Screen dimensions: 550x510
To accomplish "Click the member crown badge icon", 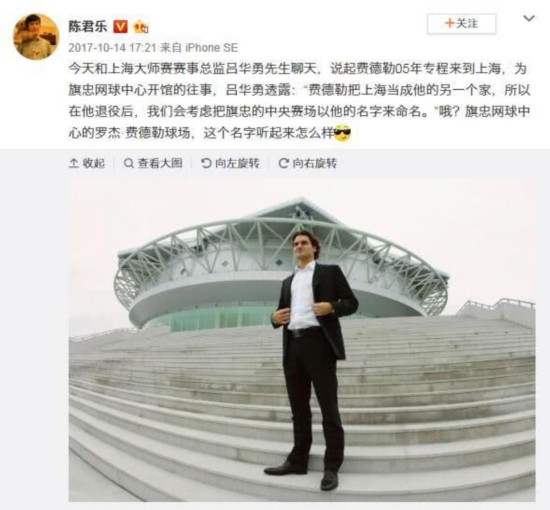I will click(x=141, y=27).
